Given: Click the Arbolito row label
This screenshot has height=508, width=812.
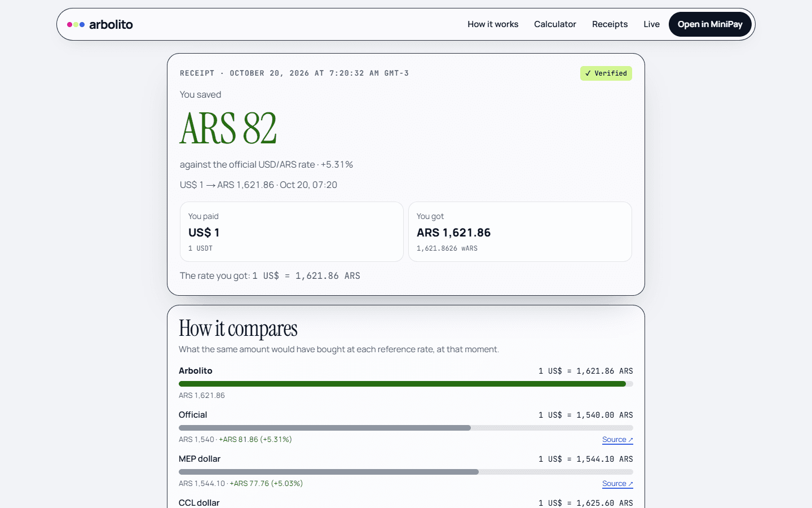Looking at the screenshot, I should (196, 371).
